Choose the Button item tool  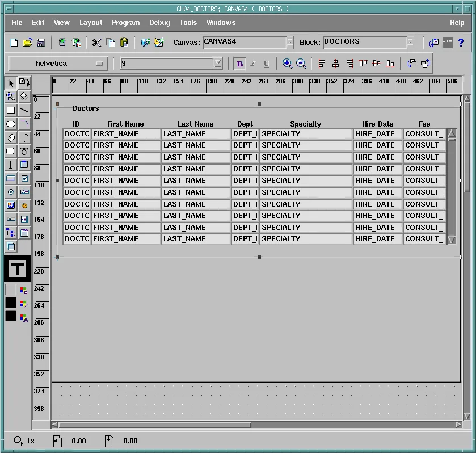(x=11, y=178)
